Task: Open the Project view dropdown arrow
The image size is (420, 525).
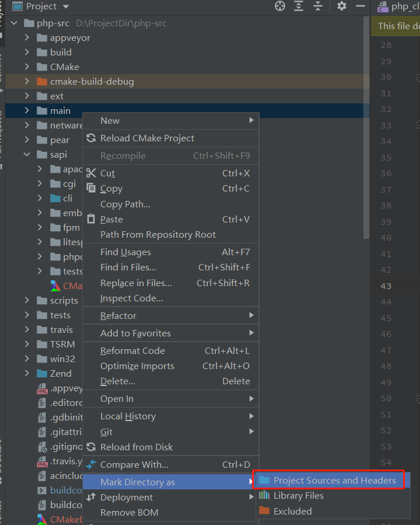Action: coord(66,6)
